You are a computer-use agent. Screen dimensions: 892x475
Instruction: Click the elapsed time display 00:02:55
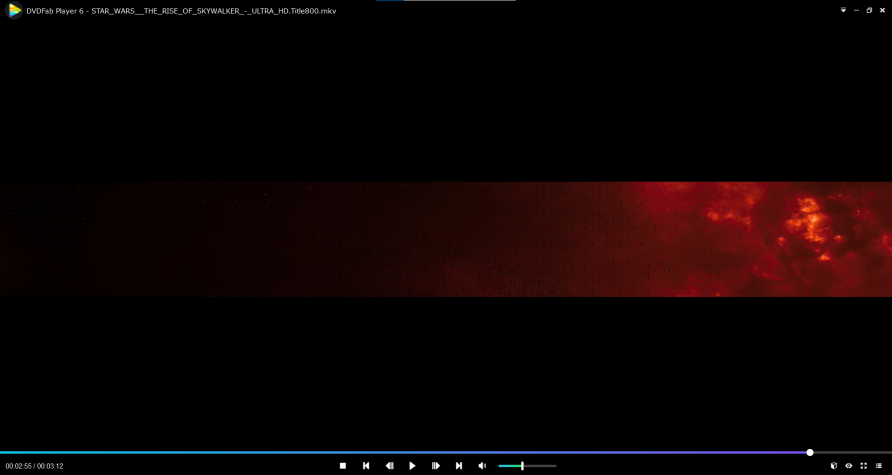click(19, 466)
